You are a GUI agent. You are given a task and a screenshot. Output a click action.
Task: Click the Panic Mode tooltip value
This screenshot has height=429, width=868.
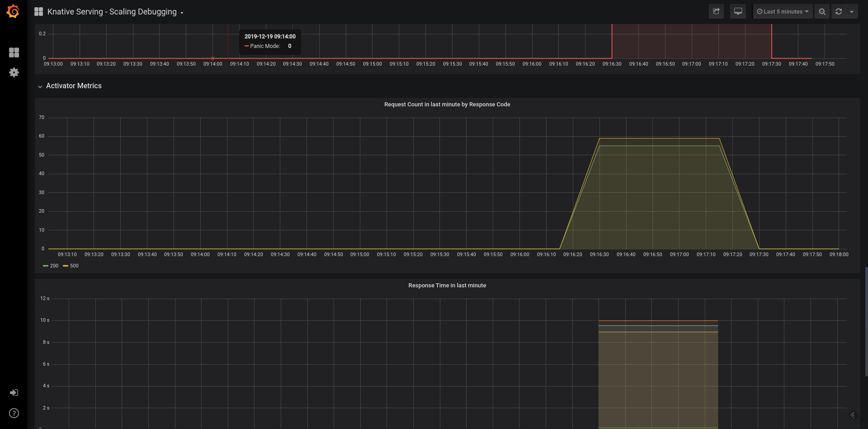pyautogui.click(x=290, y=46)
